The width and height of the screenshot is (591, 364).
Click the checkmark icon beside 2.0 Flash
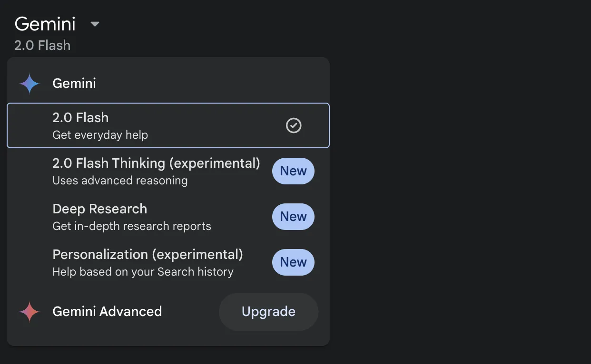click(294, 126)
